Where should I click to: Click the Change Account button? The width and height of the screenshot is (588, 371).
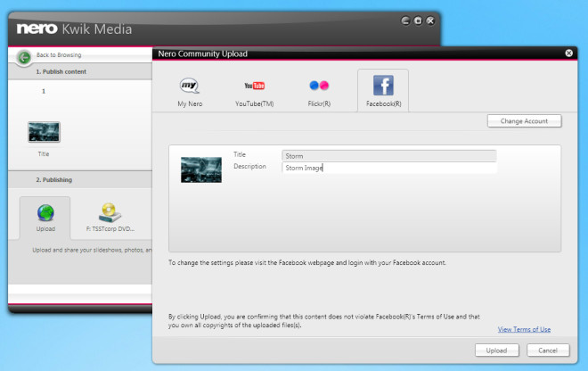point(524,121)
